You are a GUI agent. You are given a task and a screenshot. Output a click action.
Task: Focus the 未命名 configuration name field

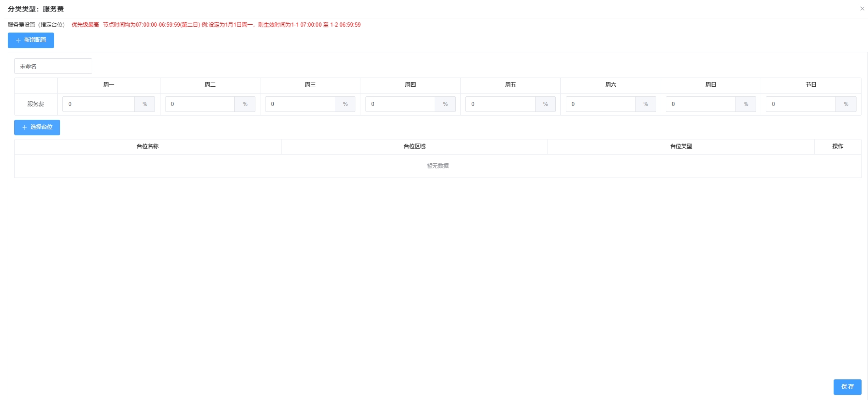tap(53, 66)
